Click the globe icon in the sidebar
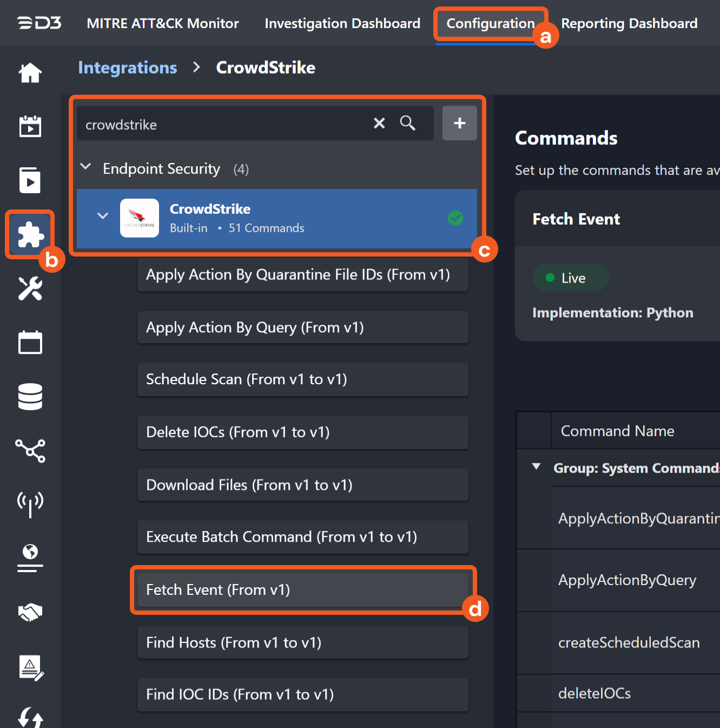The width and height of the screenshot is (720, 728). point(30,558)
